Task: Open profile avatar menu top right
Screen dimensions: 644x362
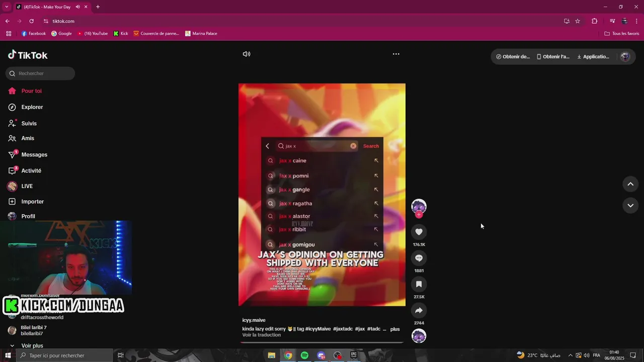Action: tap(625, 56)
